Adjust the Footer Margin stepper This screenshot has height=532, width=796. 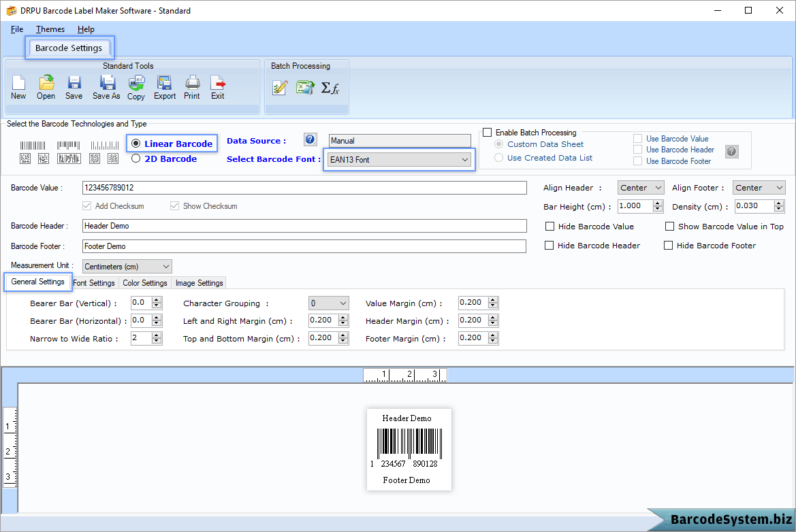493,338
